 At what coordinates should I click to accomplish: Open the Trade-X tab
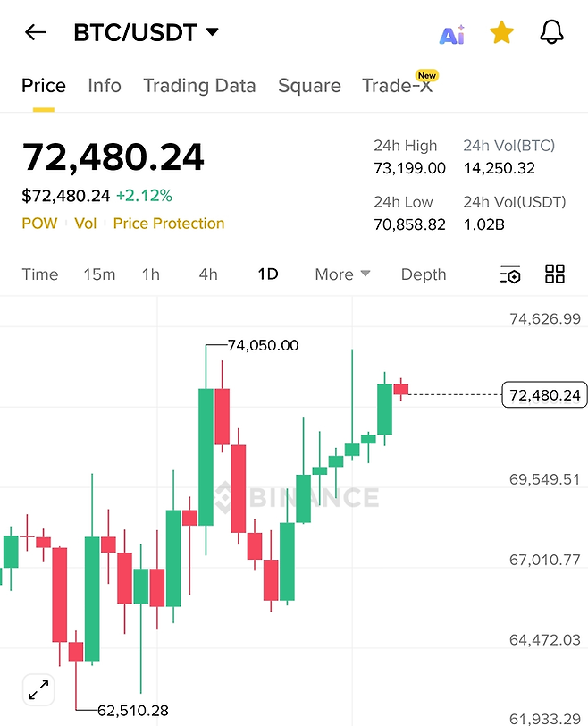click(x=397, y=86)
